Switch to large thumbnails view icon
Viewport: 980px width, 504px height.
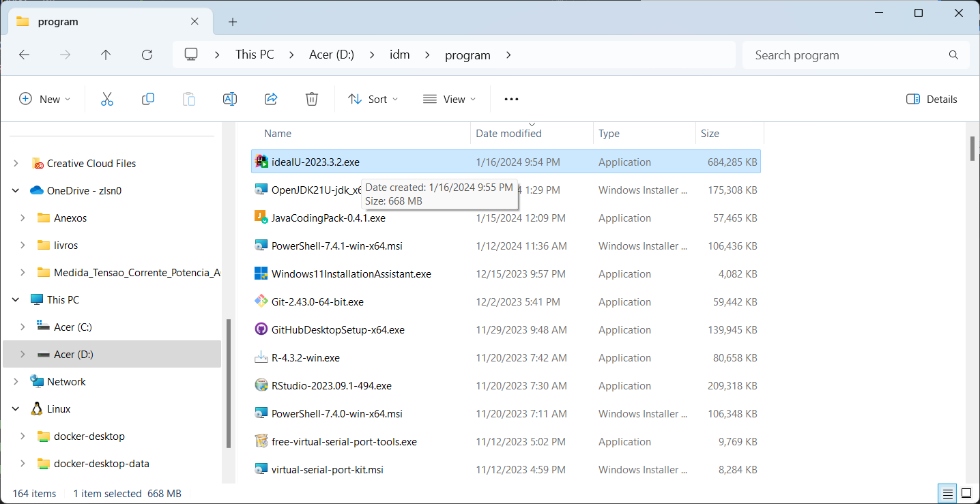[966, 493]
